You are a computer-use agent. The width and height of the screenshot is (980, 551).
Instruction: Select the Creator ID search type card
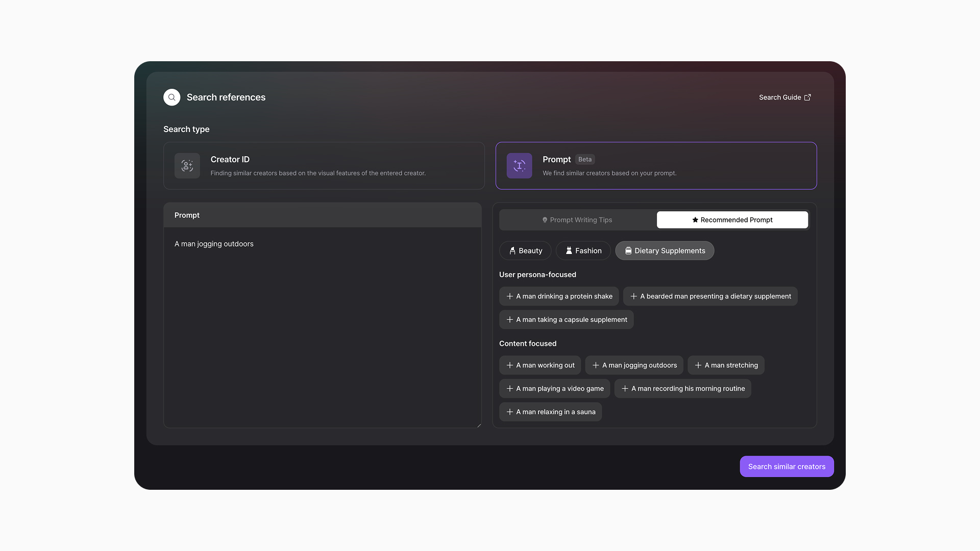[x=324, y=166]
